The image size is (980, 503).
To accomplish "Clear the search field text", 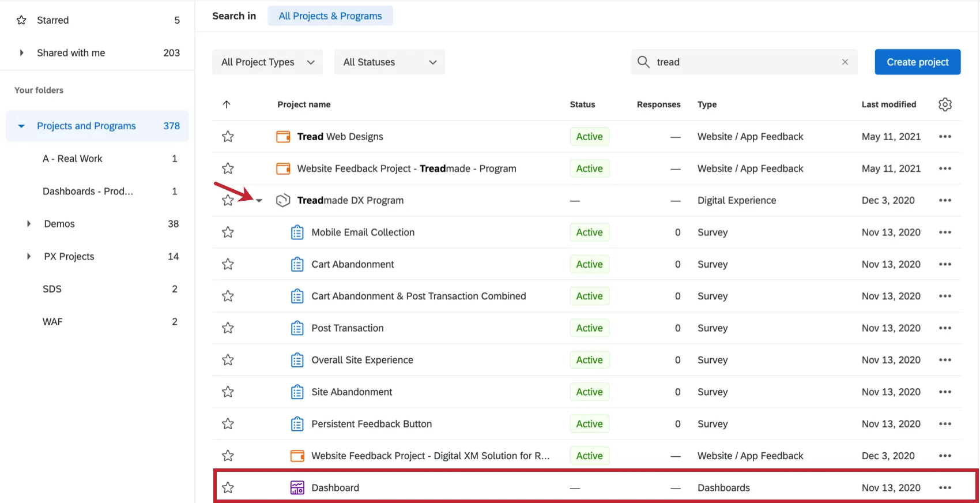I will [845, 62].
